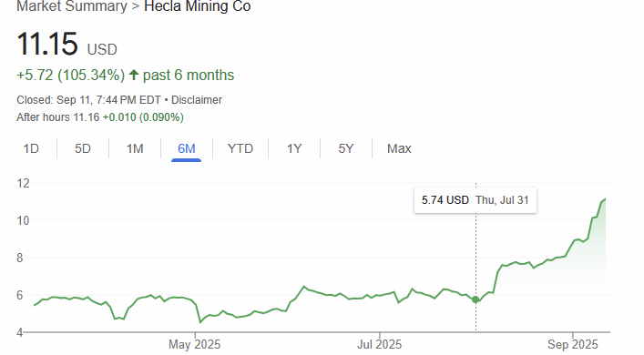Click the Market Summary breadcrumb

(72, 6)
